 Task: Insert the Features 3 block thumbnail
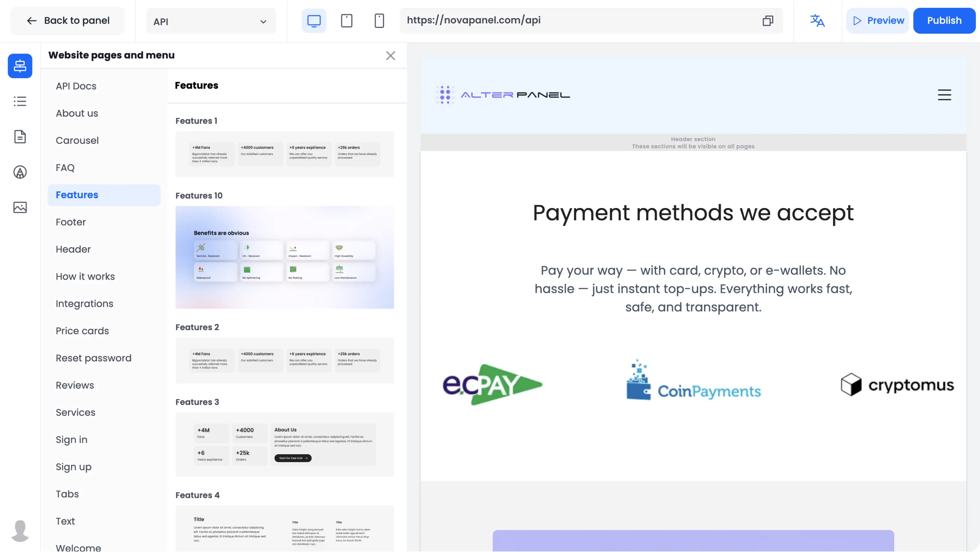285,445
